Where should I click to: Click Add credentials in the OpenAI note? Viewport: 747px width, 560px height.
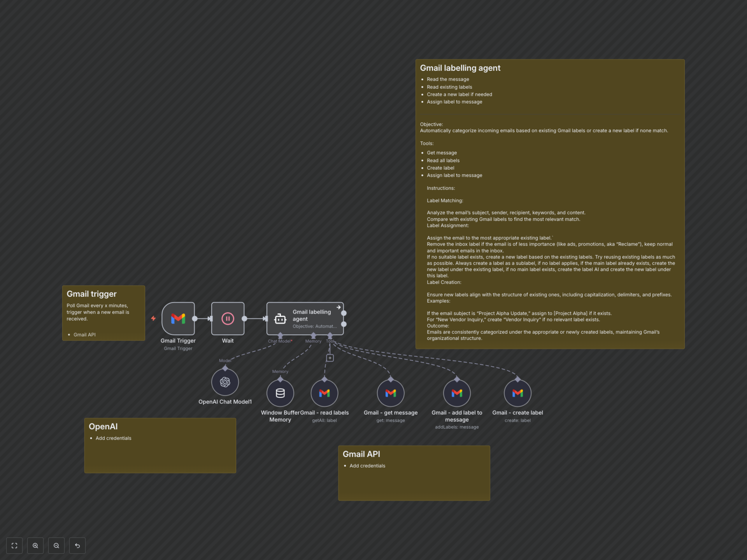pos(113,438)
